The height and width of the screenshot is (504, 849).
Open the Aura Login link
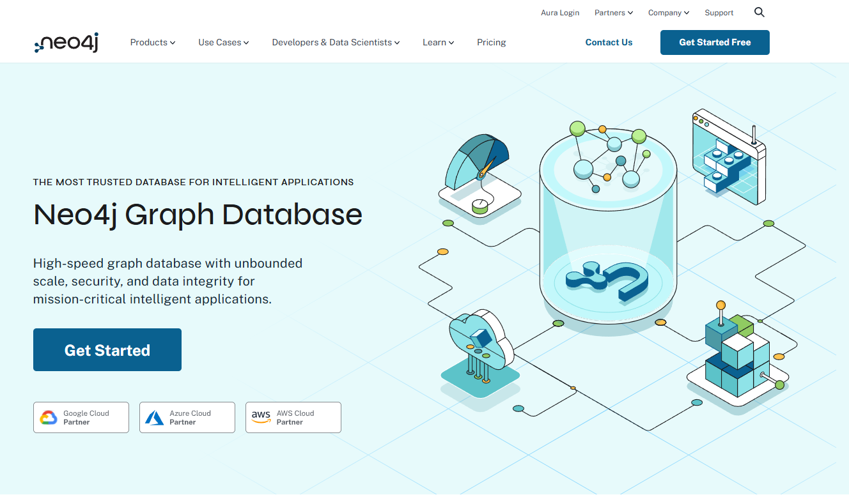[560, 13]
